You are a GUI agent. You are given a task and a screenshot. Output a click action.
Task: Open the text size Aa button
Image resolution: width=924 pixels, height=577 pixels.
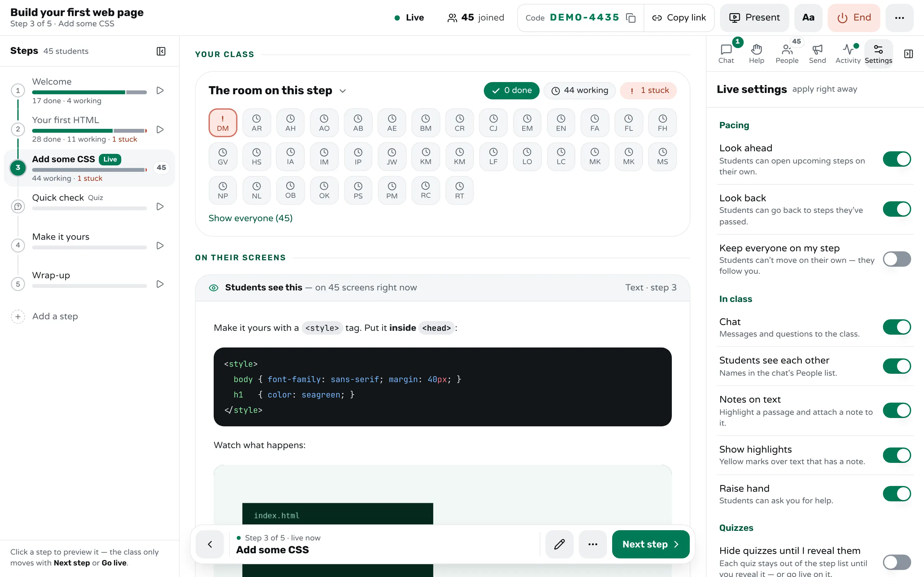coord(808,18)
